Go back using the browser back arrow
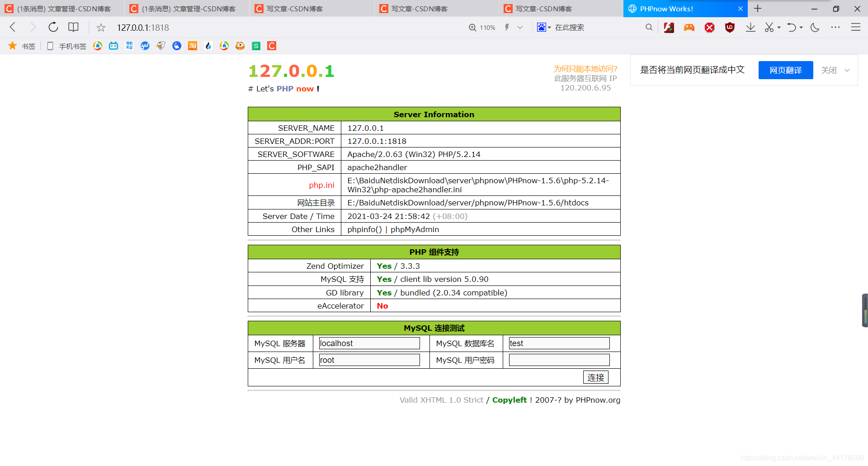The width and height of the screenshot is (868, 466). coord(13,27)
